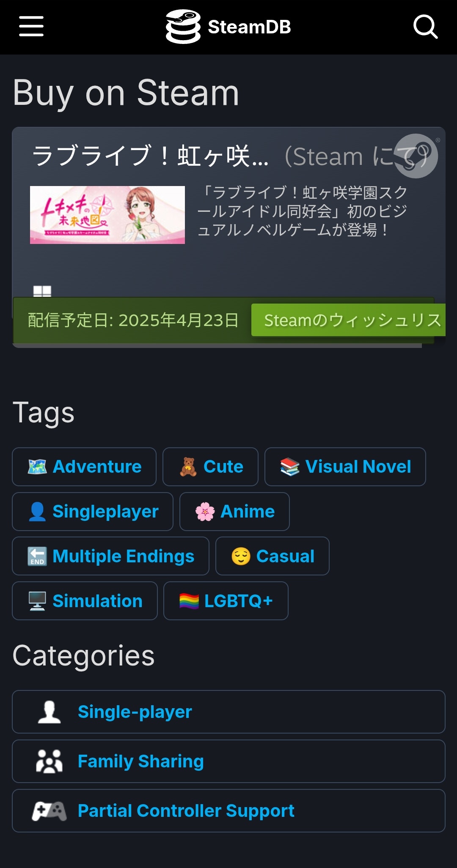Select the Singleplayer tag
Viewport: 457px width, 868px height.
point(93,512)
